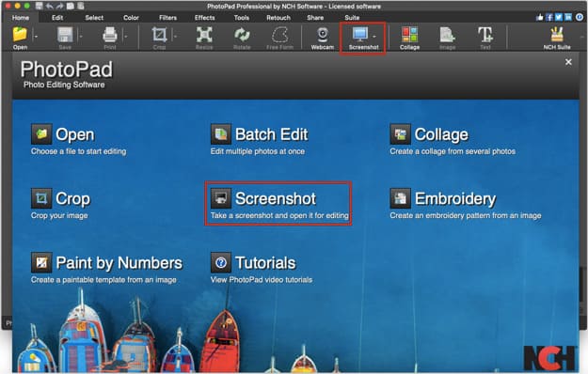Open the Suite tab
Viewport: 588px width, 374px height.
352,18
